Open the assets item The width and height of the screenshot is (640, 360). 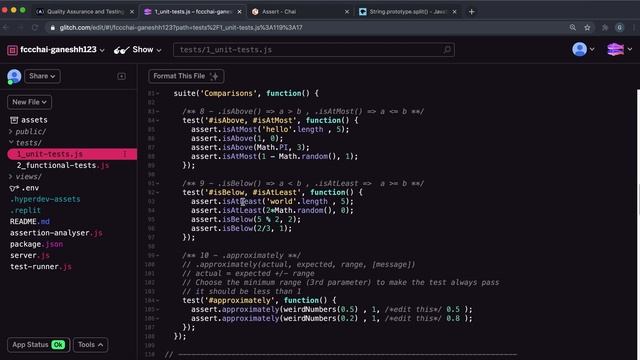tap(29, 120)
